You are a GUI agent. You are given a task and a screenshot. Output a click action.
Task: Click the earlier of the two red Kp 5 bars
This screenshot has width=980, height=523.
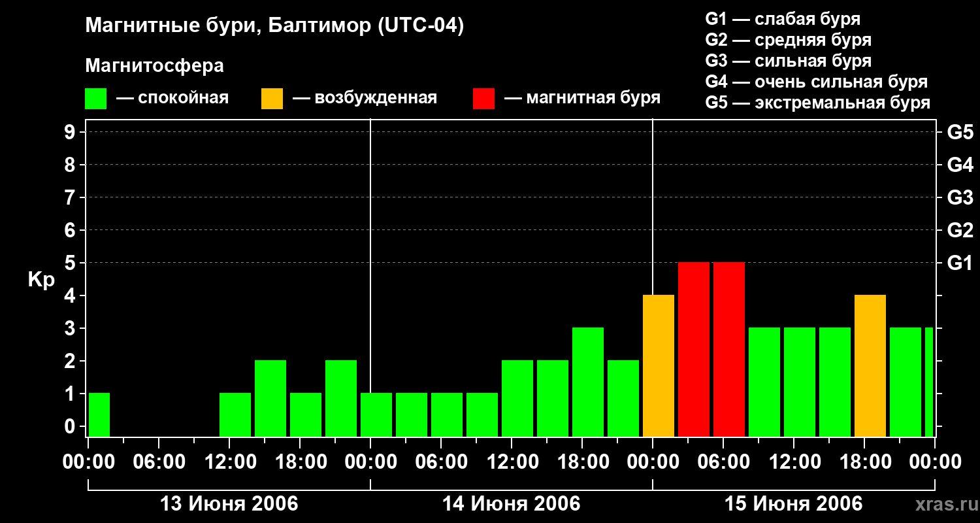[x=694, y=349]
